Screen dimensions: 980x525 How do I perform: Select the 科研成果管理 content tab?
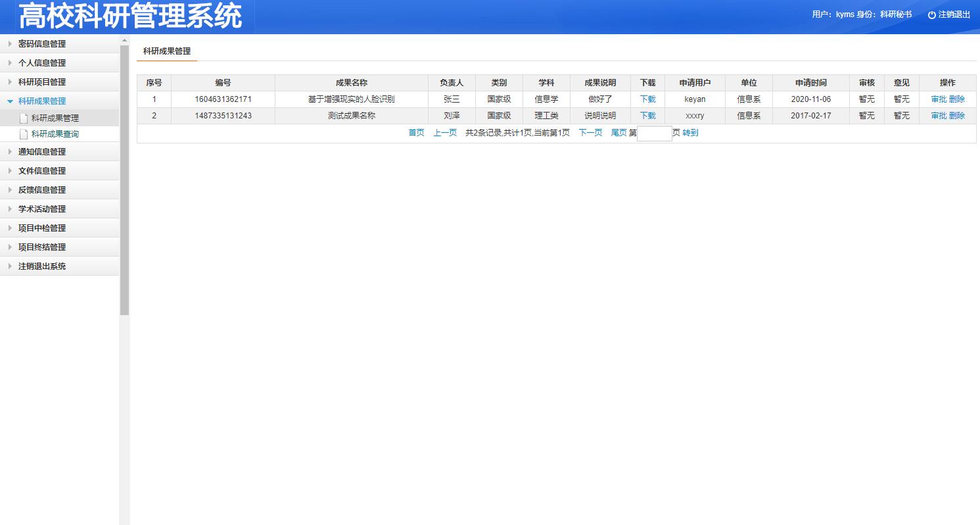click(167, 51)
